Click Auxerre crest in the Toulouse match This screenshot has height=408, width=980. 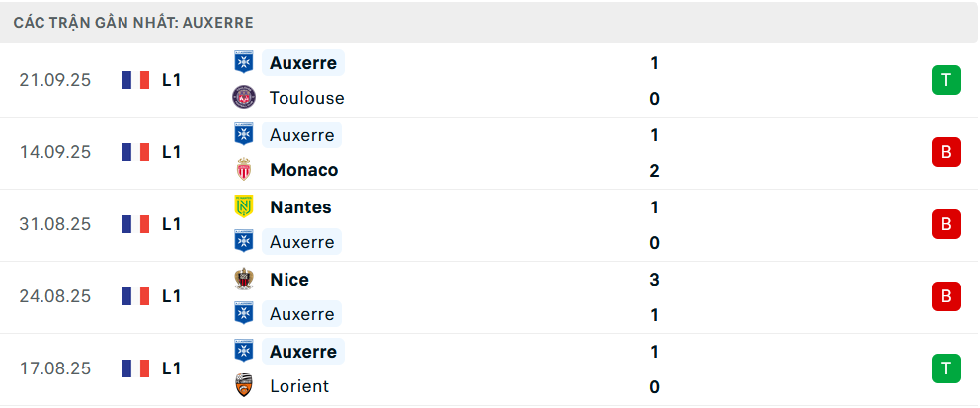pos(242,63)
